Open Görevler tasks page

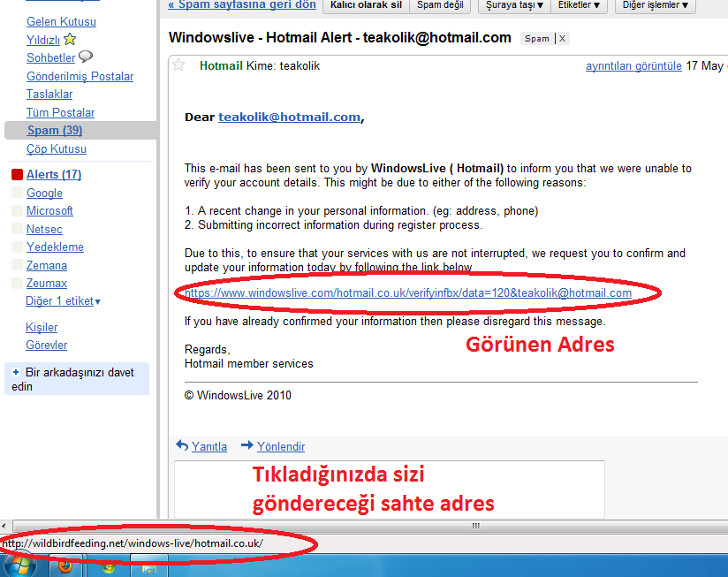pos(47,345)
